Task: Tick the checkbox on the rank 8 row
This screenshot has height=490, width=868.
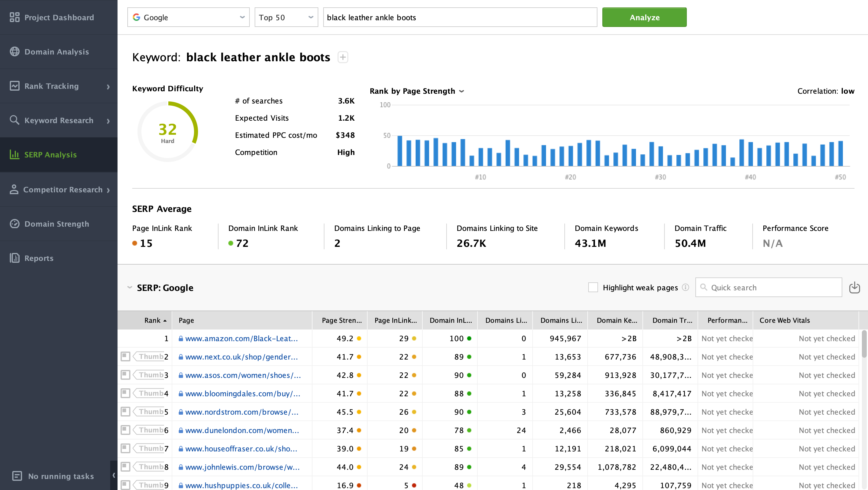Action: tap(125, 467)
